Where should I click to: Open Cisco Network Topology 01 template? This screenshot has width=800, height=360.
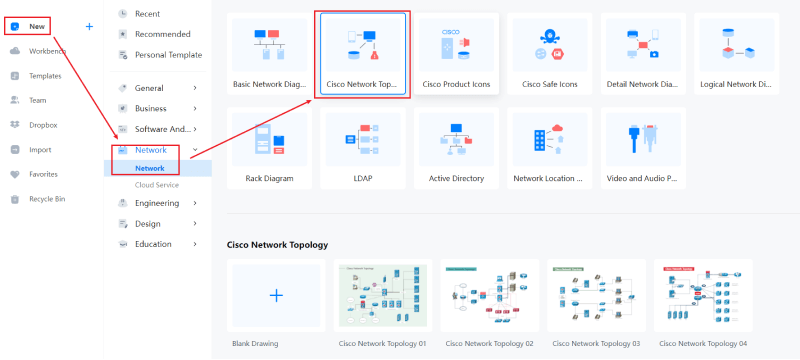[383, 296]
